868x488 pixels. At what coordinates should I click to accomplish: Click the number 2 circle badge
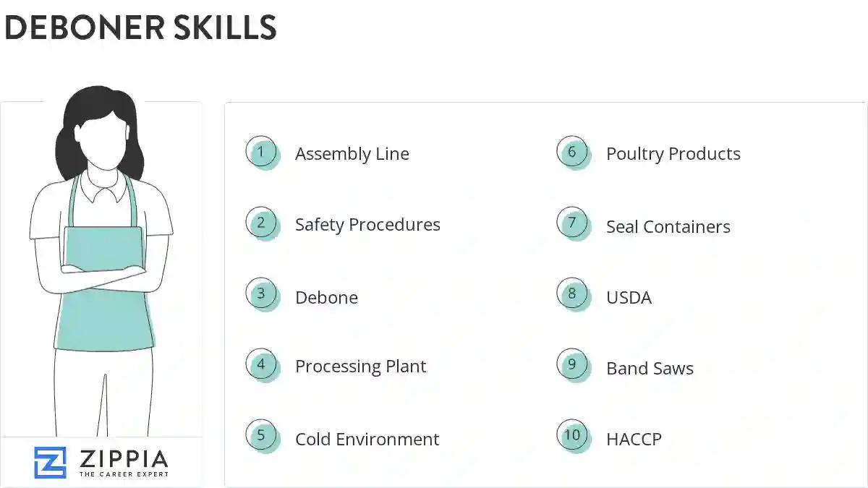tap(262, 223)
